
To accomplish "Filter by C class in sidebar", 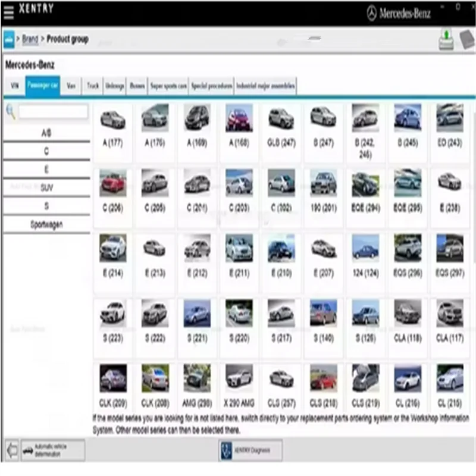I will [46, 151].
